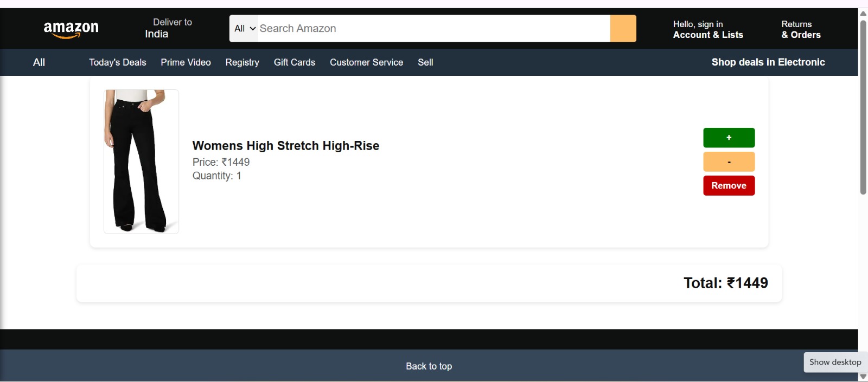Decrease quantity with the minus button

(x=729, y=161)
